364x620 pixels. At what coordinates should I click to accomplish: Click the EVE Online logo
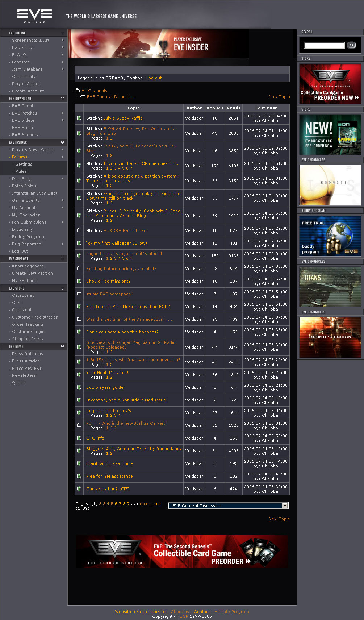click(35, 16)
